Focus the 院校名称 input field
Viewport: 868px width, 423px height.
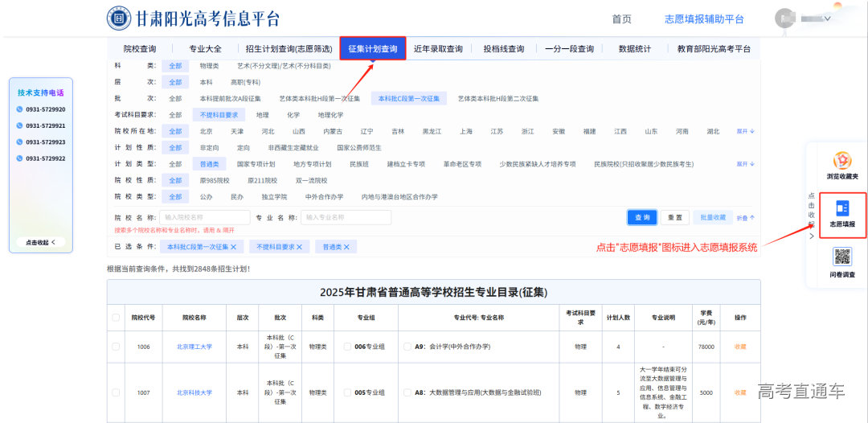[205, 217]
